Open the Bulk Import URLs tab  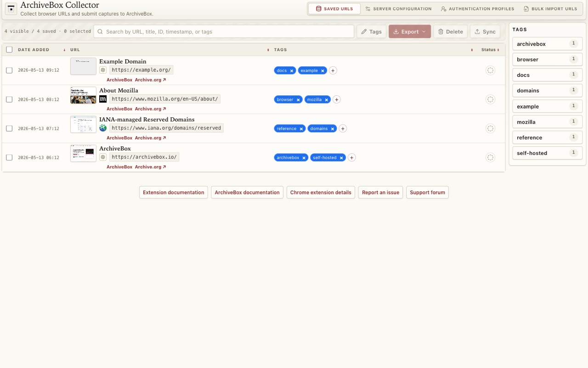[x=550, y=9]
